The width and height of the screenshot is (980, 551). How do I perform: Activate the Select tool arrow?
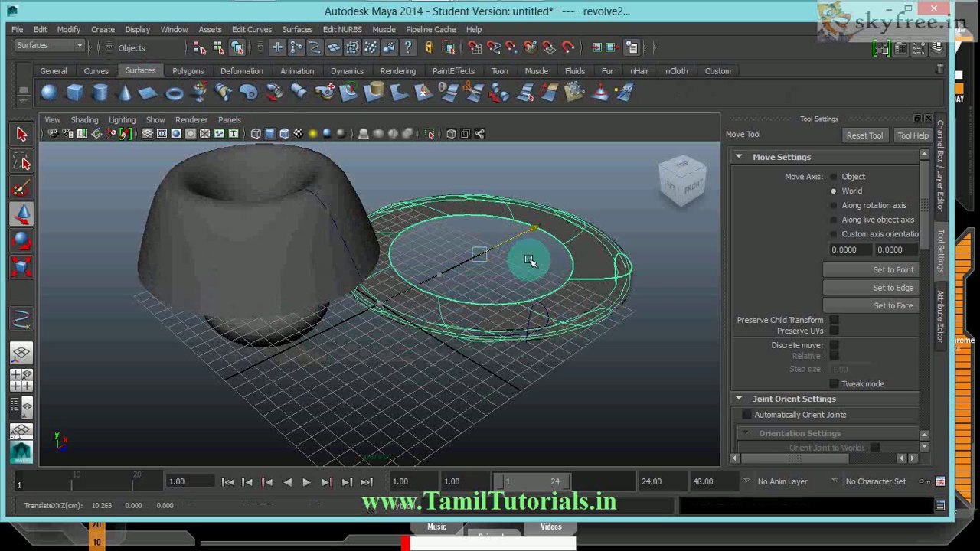21,135
